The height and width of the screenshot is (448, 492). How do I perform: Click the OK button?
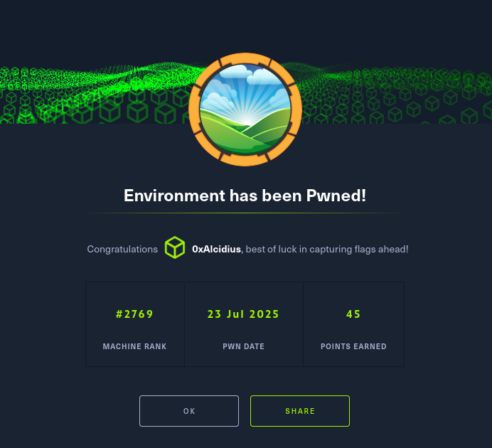pos(189,411)
